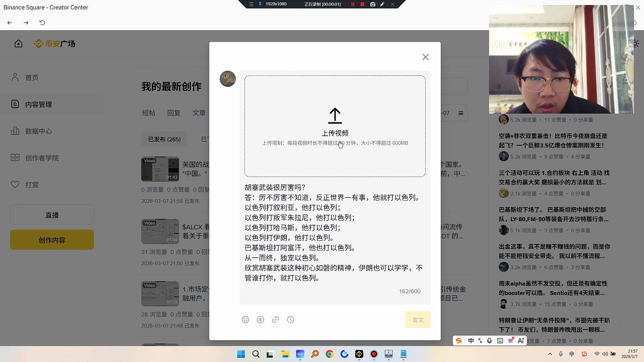Open the video thumbnail showing 01:43
Screen dimensions: 644x362
point(160,169)
